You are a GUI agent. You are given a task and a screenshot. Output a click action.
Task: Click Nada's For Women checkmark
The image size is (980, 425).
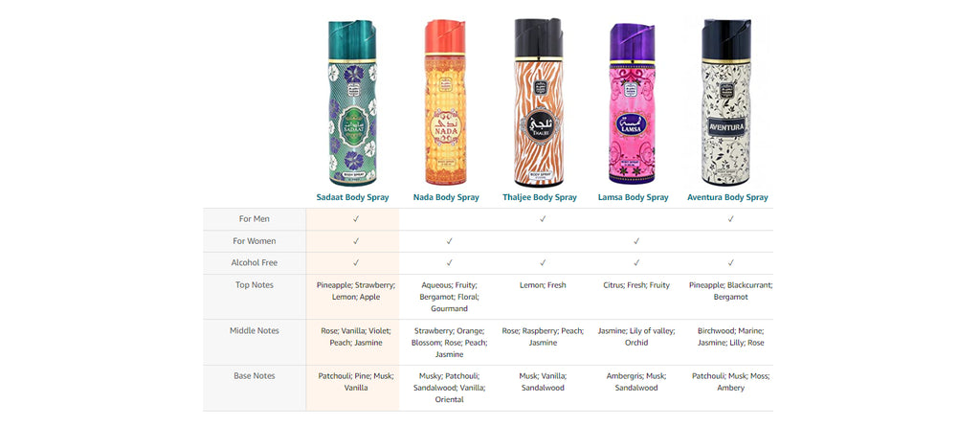click(450, 241)
